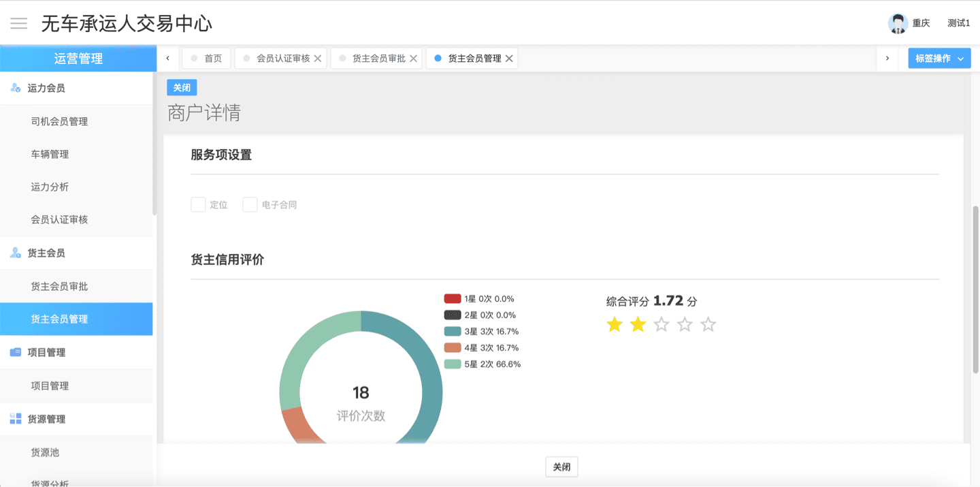The width and height of the screenshot is (980, 487).
Task: Enable the 定位 checkbox
Action: click(x=198, y=204)
